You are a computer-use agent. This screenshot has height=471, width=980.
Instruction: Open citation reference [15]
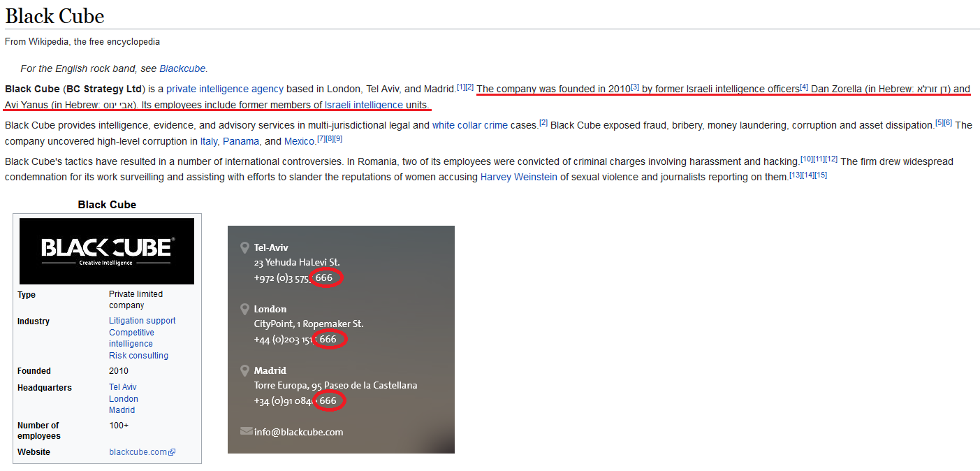821,175
